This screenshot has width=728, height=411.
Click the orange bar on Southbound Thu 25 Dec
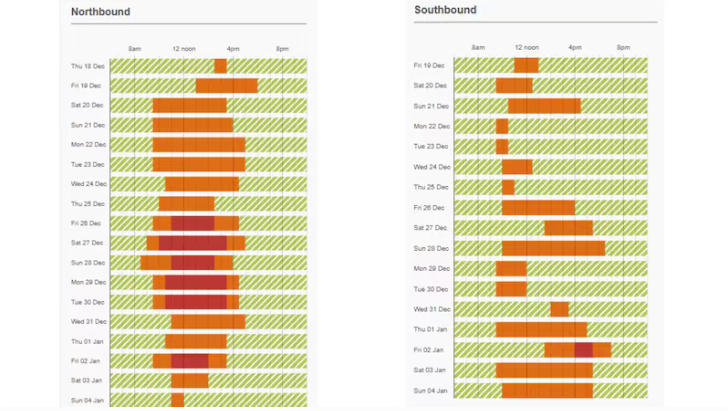point(508,187)
